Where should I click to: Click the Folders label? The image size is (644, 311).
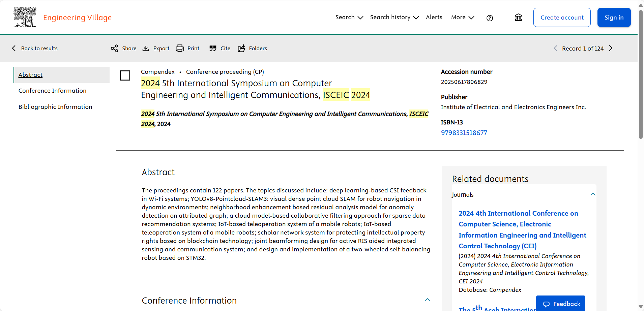(x=258, y=49)
